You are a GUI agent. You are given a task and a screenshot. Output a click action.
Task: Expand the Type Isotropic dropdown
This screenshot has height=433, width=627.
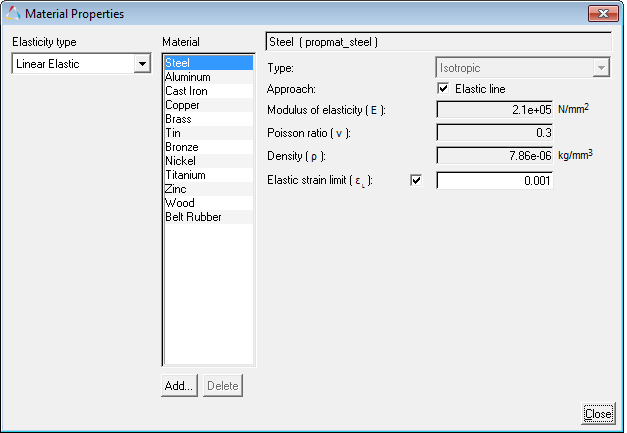pyautogui.click(x=600, y=68)
